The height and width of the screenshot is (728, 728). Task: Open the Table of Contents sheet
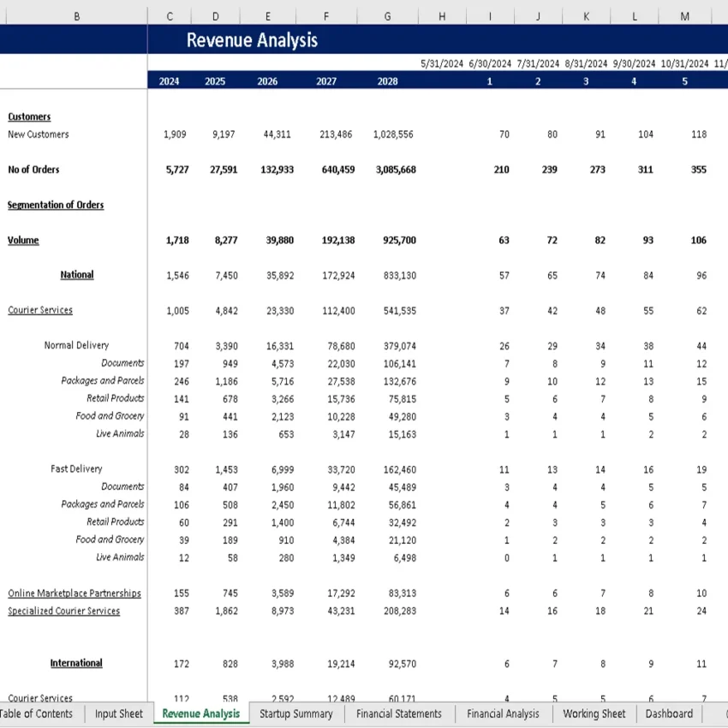coord(37,713)
